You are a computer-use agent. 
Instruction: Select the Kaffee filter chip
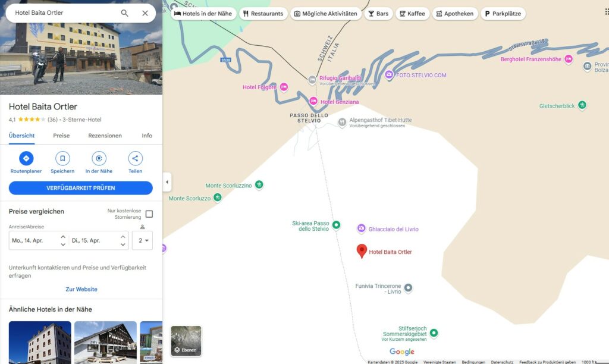point(413,14)
